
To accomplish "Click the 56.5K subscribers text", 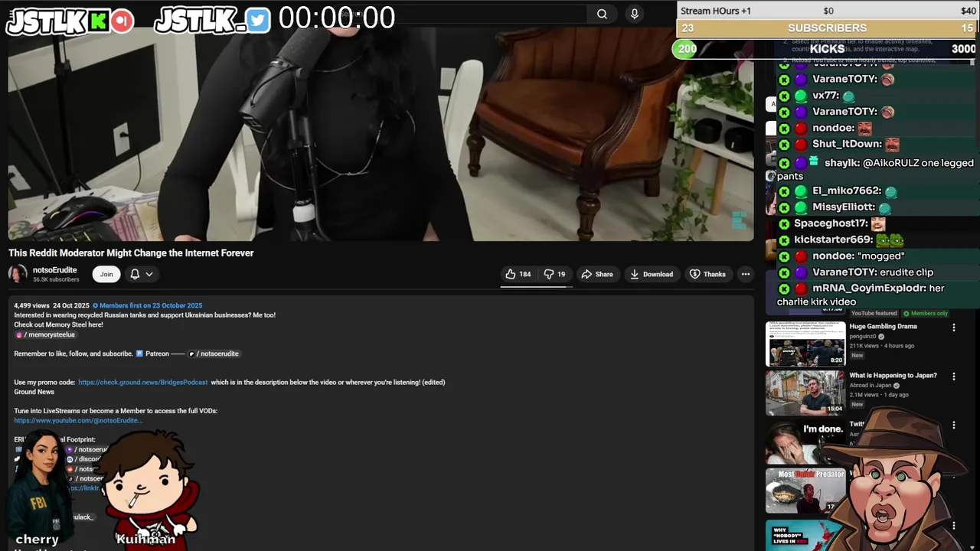I will [56, 279].
